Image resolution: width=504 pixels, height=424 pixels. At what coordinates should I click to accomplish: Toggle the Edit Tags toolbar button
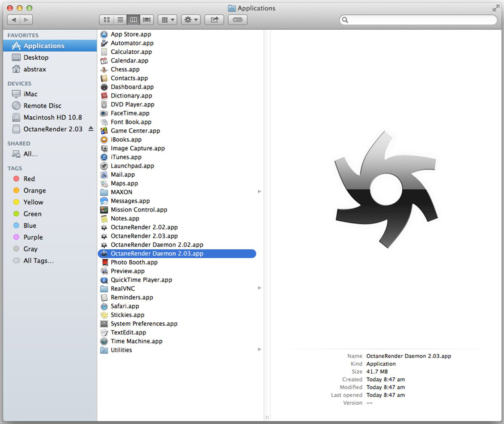237,20
